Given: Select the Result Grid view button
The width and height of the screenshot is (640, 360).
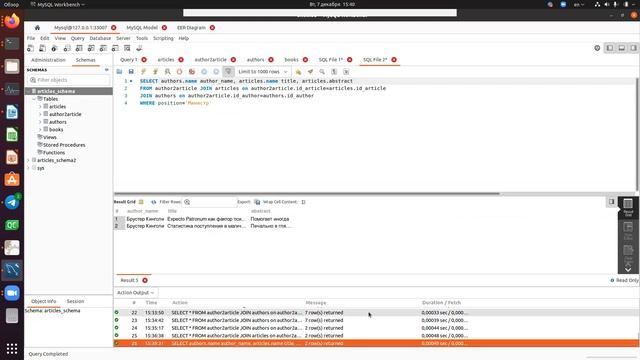Looking at the screenshot, I should [628, 207].
